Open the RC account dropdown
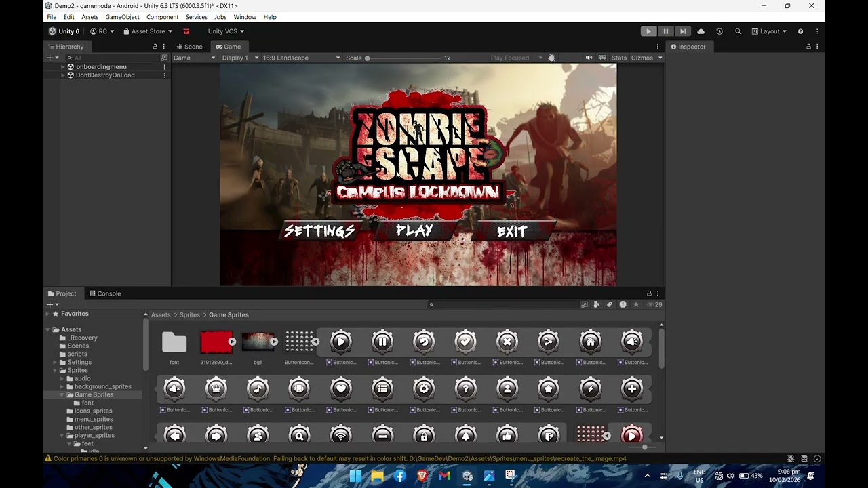Screen dimensions: 868x488 point(102,31)
